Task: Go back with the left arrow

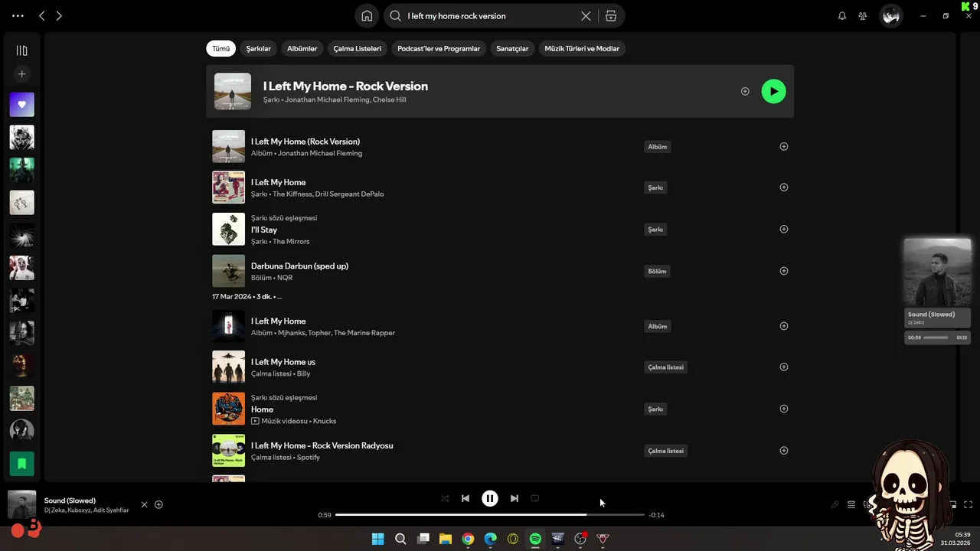Action: click(42, 16)
